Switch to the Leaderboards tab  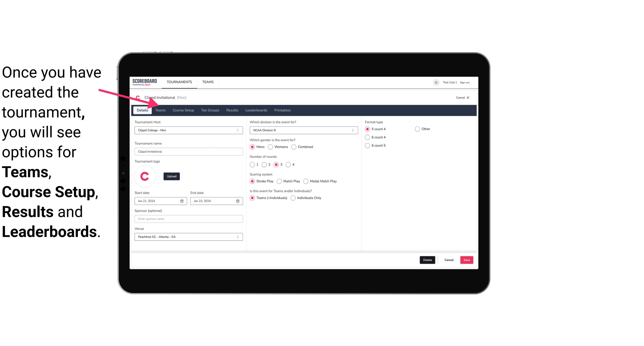pyautogui.click(x=256, y=110)
